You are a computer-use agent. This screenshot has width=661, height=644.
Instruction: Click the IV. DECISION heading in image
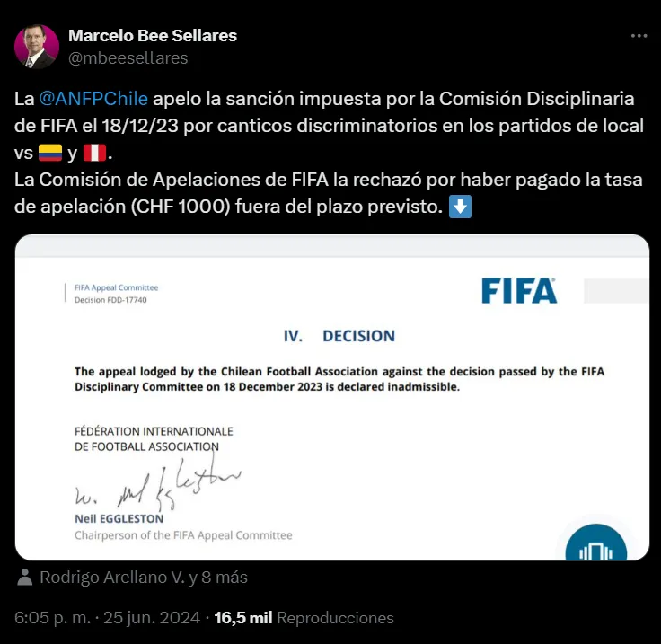339,336
